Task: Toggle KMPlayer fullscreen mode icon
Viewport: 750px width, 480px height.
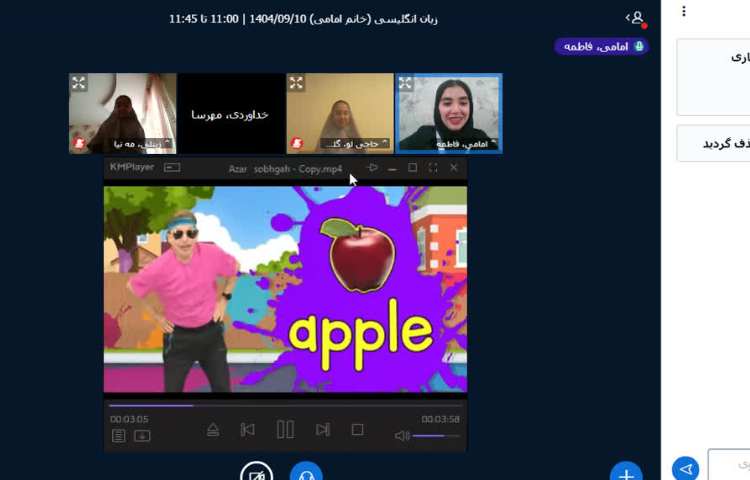Action: 433,167
